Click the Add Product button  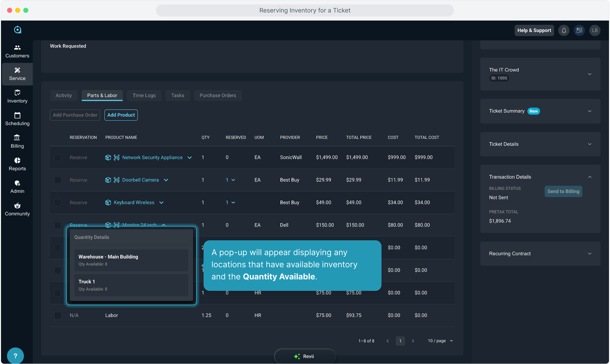(x=121, y=115)
